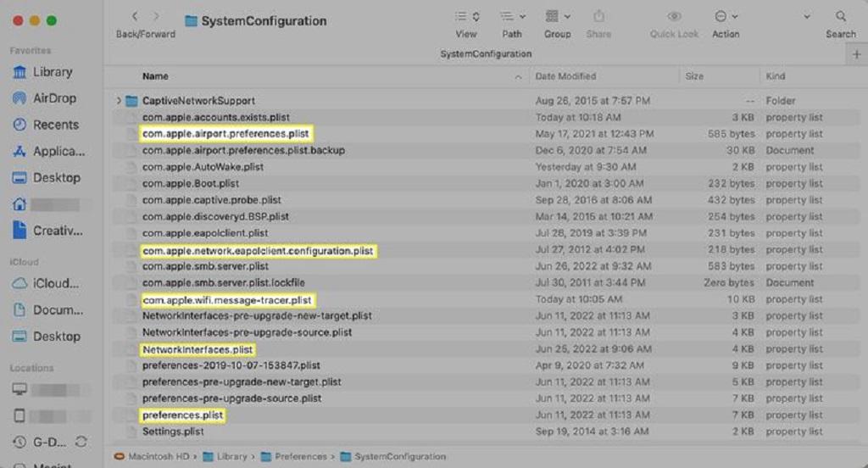Open iCloud Documents in the sidebar
Viewport: 868px width, 468px height.
point(47,310)
